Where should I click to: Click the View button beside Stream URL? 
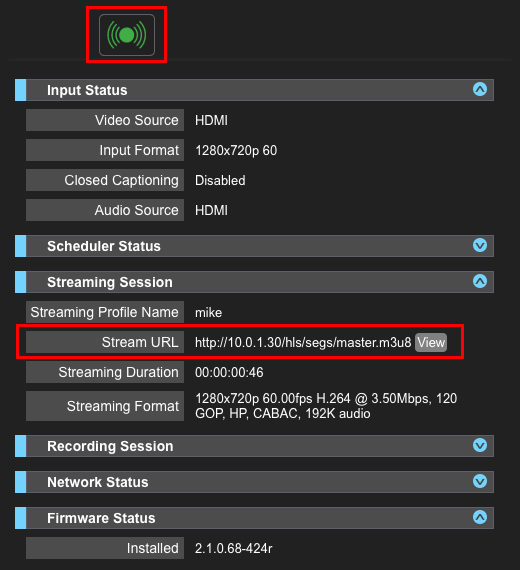[x=431, y=342]
